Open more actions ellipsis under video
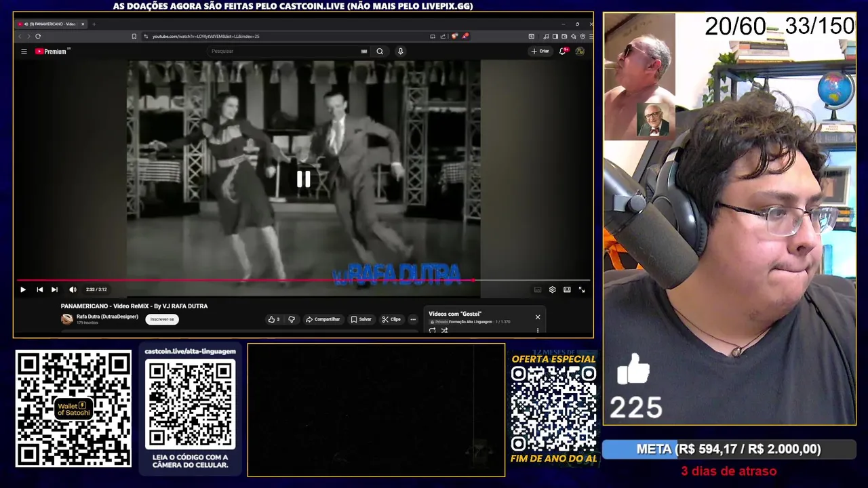Viewport: 868px width, 488px height. (x=412, y=319)
